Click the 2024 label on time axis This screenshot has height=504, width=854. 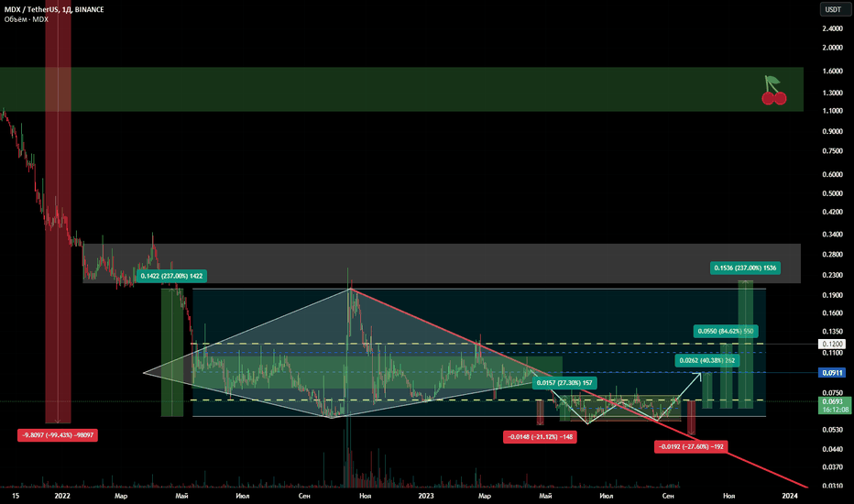[789, 496]
